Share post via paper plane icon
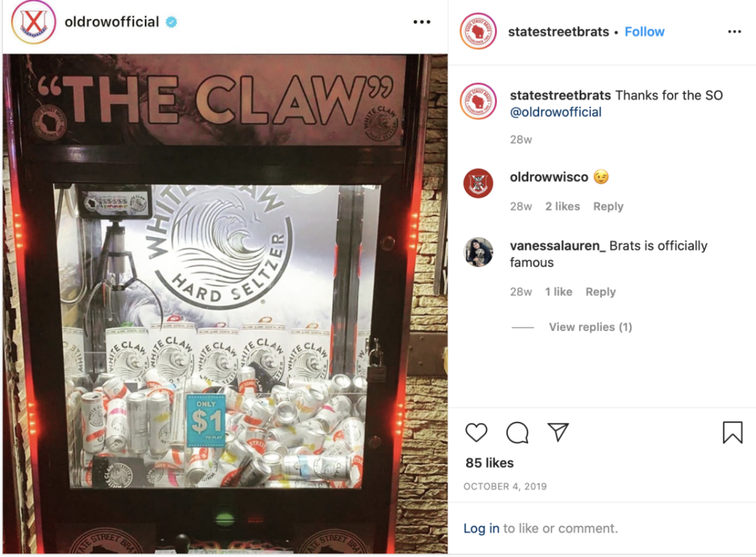The height and width of the screenshot is (557, 756). pos(558,432)
